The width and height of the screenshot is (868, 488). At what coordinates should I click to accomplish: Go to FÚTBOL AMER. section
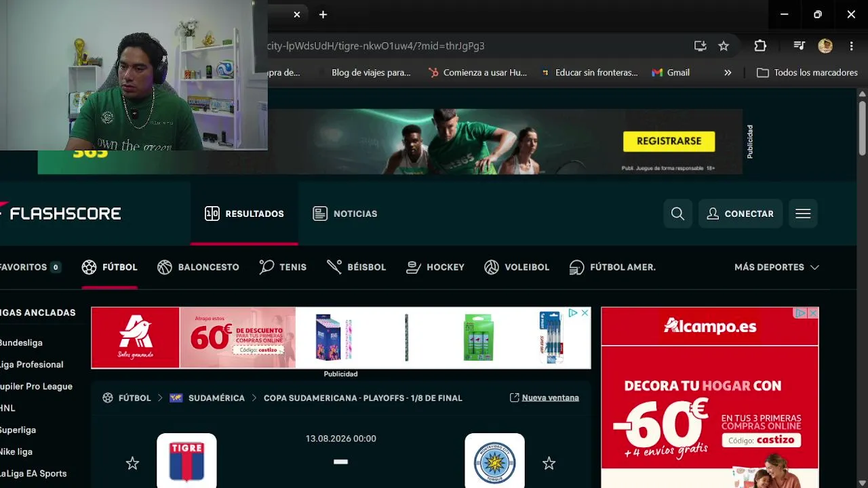pos(612,267)
